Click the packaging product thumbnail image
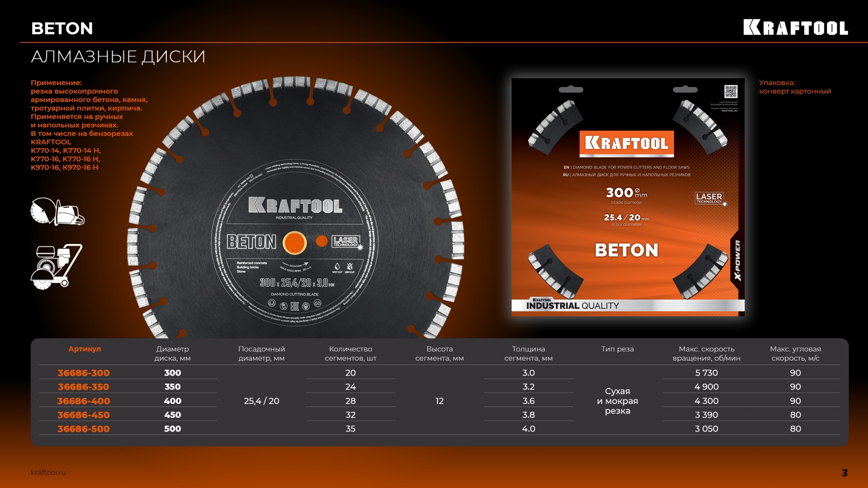The height and width of the screenshot is (488, 868). tap(627, 197)
